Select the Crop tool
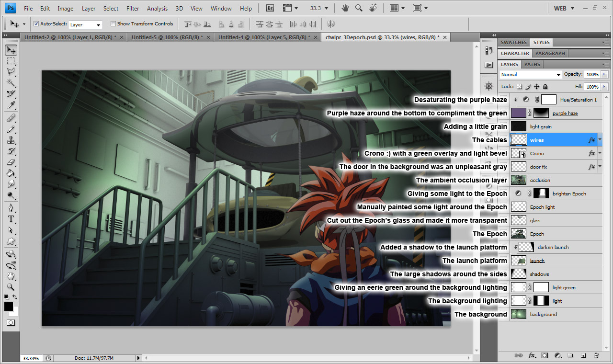 point(11,94)
